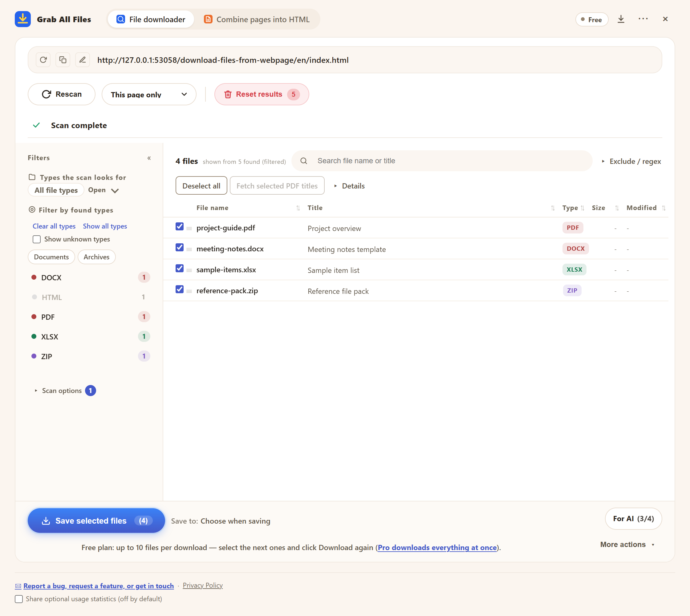Select the Archives filter chip
Screen dimensions: 690x616
[96, 257]
